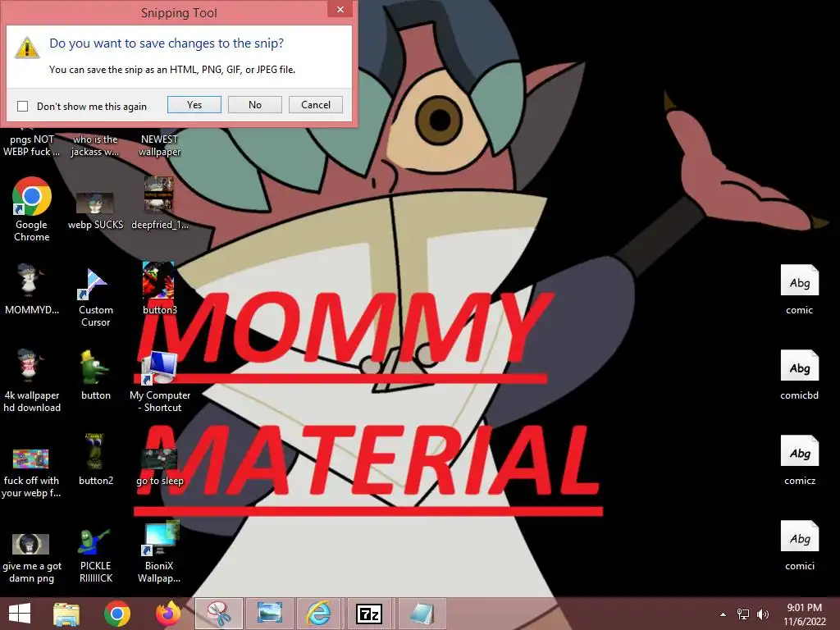This screenshot has width=840, height=630.
Task: Click Yes to save the snip
Action: pos(194,104)
